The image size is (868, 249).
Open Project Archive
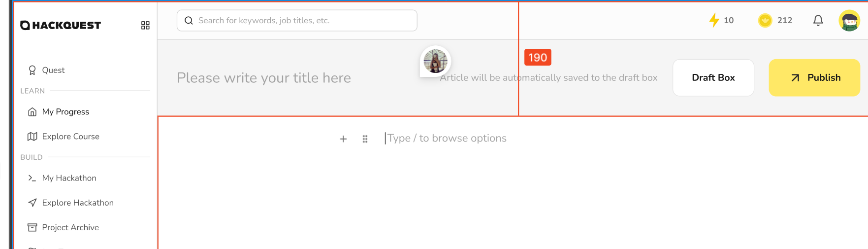(x=70, y=227)
